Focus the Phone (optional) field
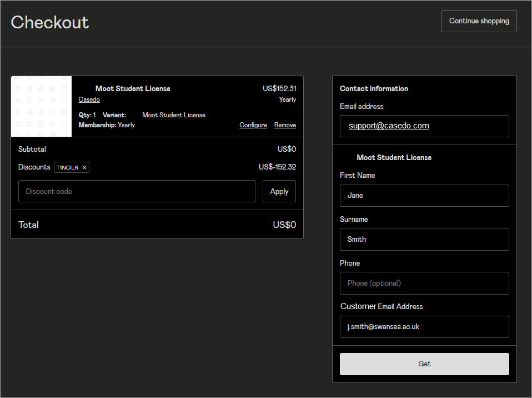This screenshot has width=532, height=398. (424, 283)
